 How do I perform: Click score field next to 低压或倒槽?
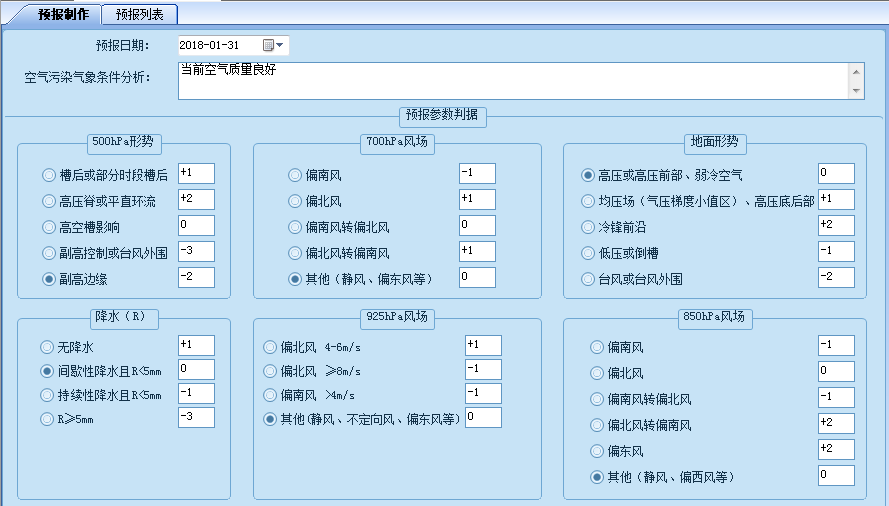point(835,252)
